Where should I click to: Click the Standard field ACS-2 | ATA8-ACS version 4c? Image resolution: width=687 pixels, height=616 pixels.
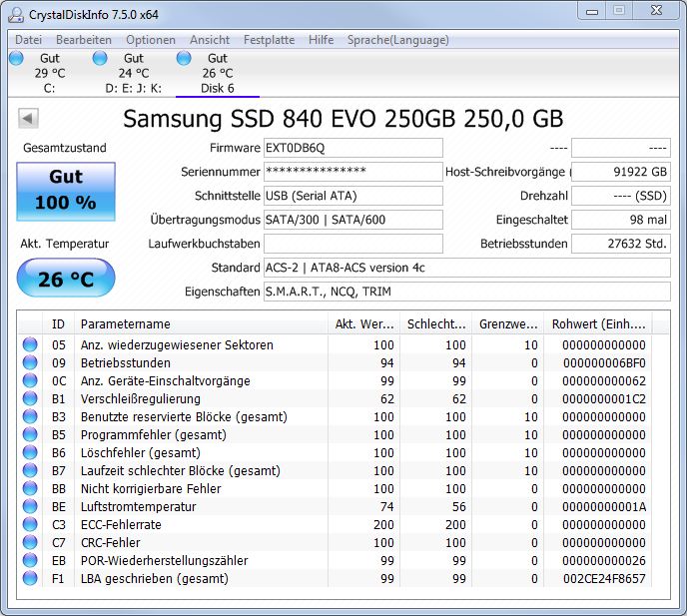click(467, 268)
